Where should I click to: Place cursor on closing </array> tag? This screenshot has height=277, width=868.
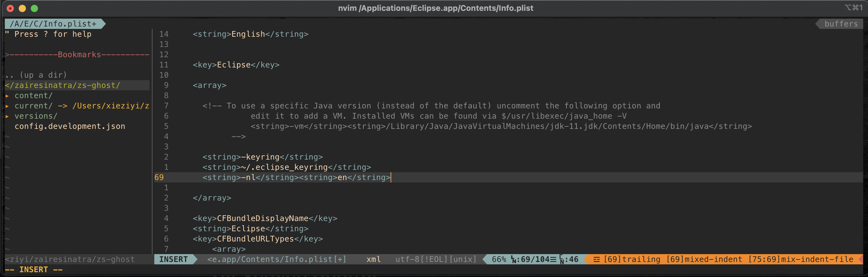(x=212, y=198)
